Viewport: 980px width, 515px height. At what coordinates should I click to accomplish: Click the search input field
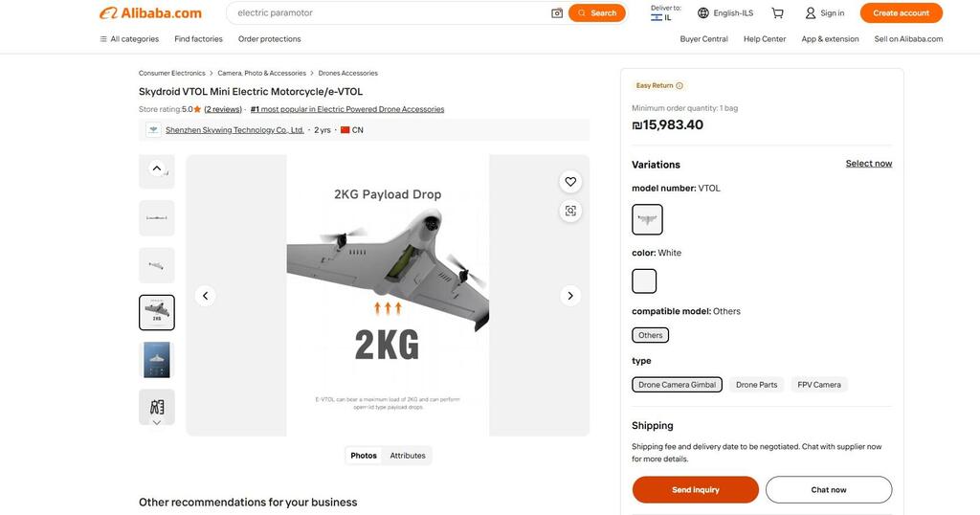pos(388,13)
